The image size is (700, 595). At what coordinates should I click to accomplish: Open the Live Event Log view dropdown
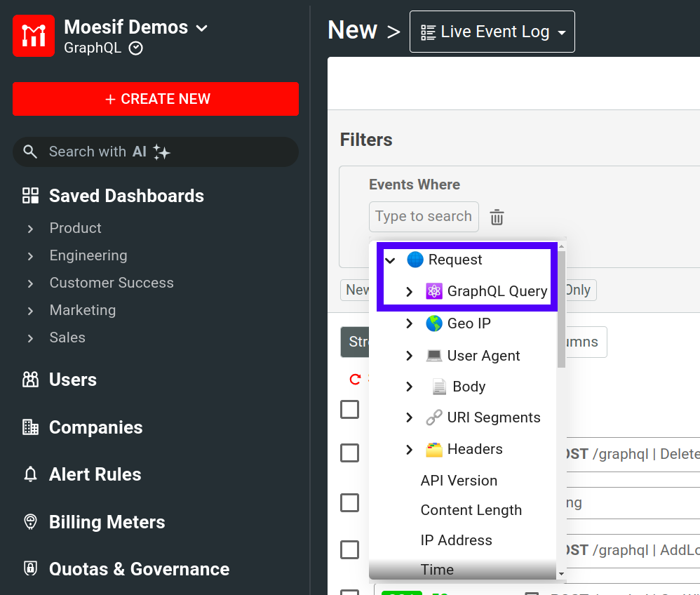click(492, 31)
